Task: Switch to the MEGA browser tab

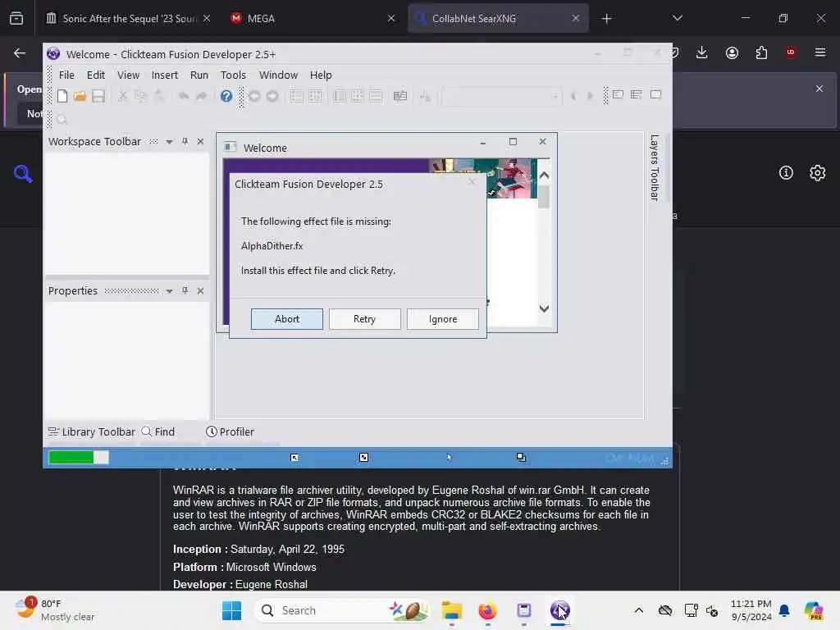Action: click(314, 18)
